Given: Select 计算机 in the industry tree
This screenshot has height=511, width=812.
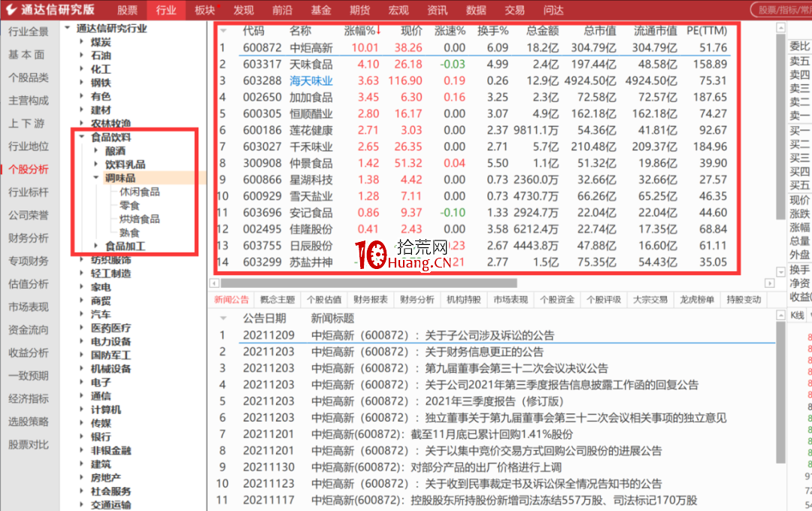Looking at the screenshot, I should point(106,410).
